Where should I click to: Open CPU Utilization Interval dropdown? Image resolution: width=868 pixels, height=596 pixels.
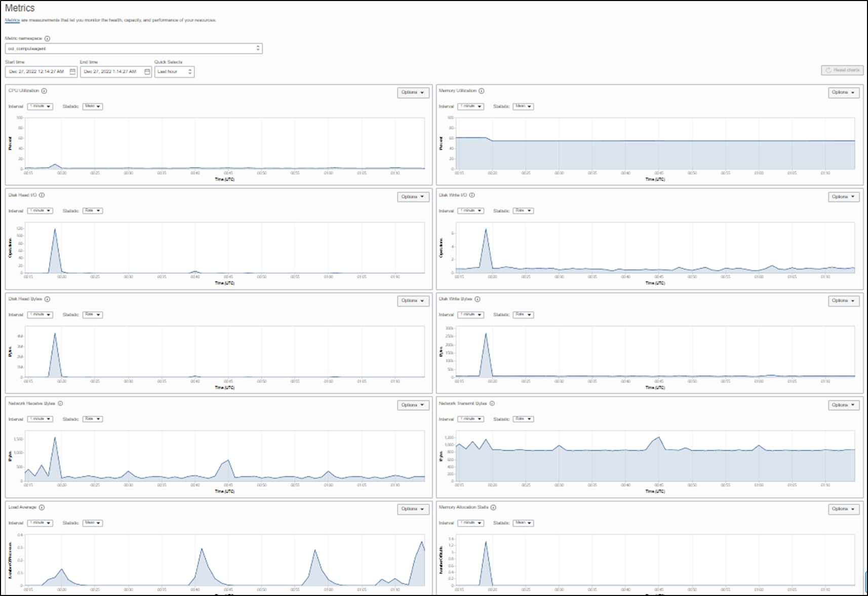40,106
